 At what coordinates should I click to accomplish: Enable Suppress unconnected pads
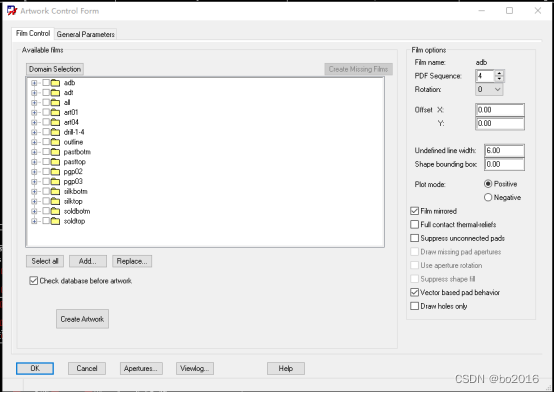click(x=414, y=239)
